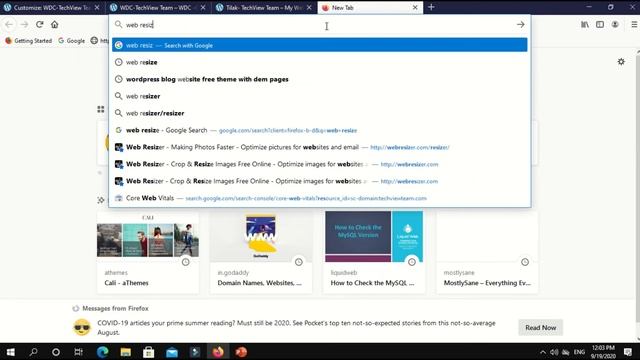
Task: Select 'web resizer' search suggestion
Action: point(320,96)
